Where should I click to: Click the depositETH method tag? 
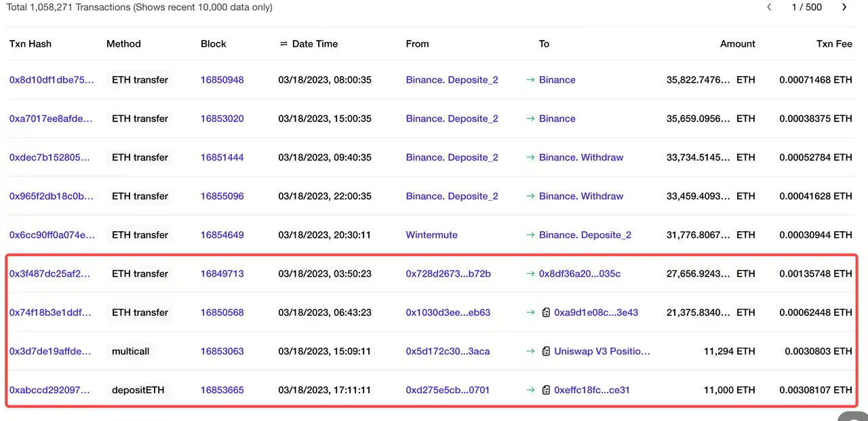pyautogui.click(x=138, y=390)
